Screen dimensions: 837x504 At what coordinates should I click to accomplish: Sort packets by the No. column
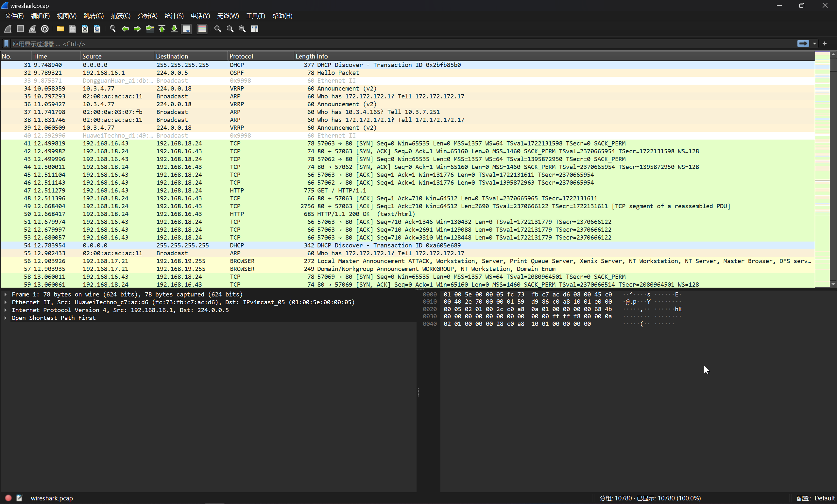(16, 56)
